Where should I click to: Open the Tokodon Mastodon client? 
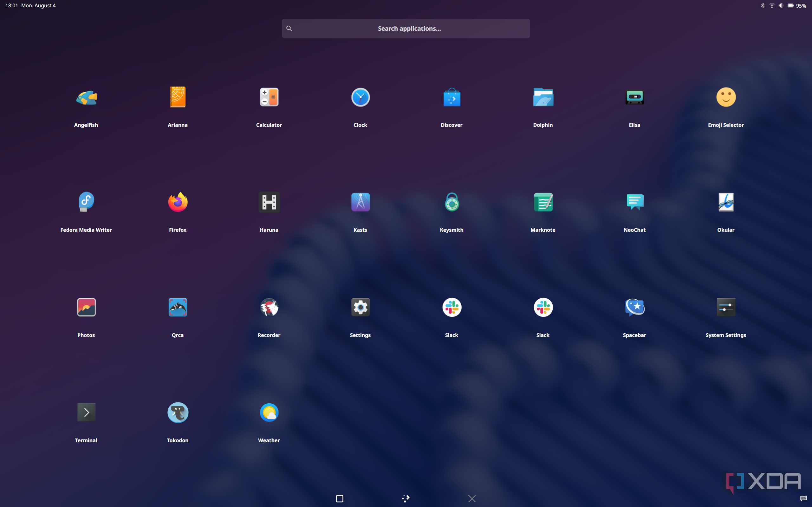coord(178,413)
